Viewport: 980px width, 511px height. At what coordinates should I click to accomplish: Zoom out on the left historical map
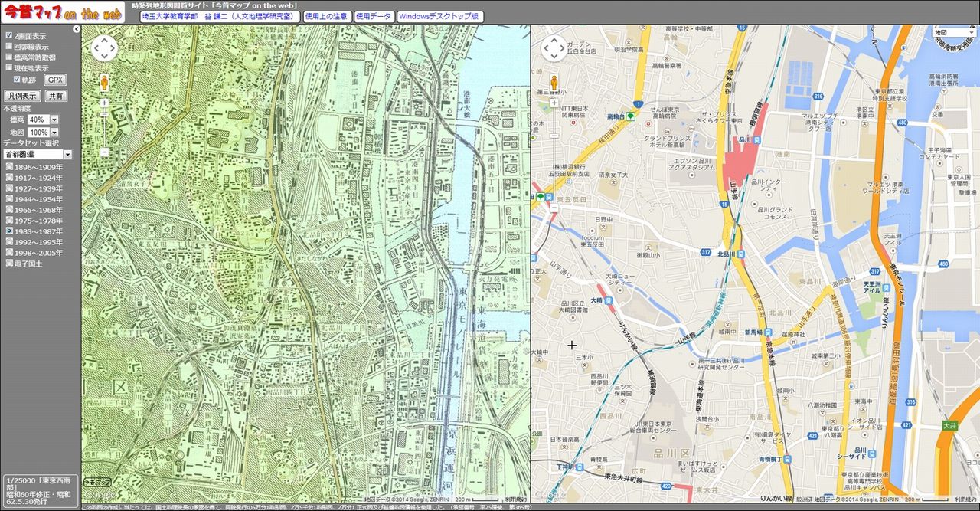104,152
